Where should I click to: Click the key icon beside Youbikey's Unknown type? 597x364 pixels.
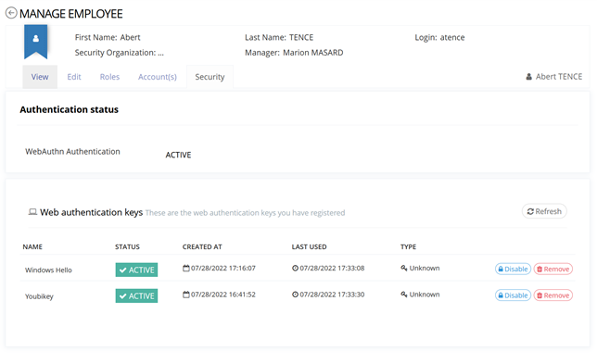click(404, 295)
